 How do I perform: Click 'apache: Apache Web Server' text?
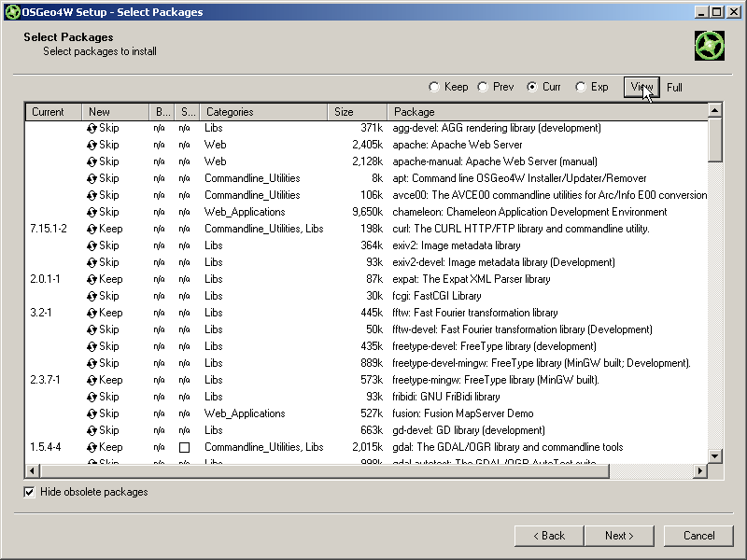[457, 145]
